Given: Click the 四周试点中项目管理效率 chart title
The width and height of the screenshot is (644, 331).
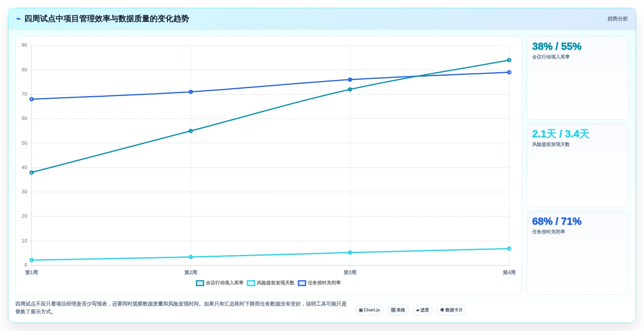Looking at the screenshot, I should (107, 19).
